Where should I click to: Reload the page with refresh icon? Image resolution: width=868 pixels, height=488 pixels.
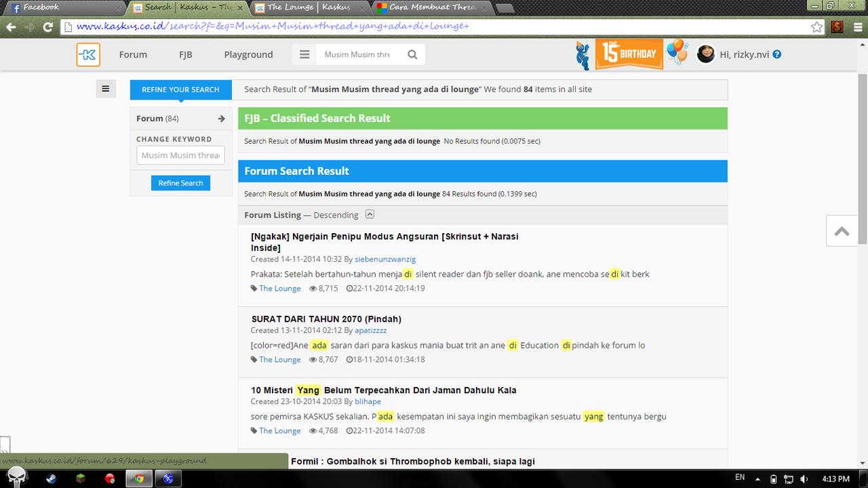click(x=47, y=27)
